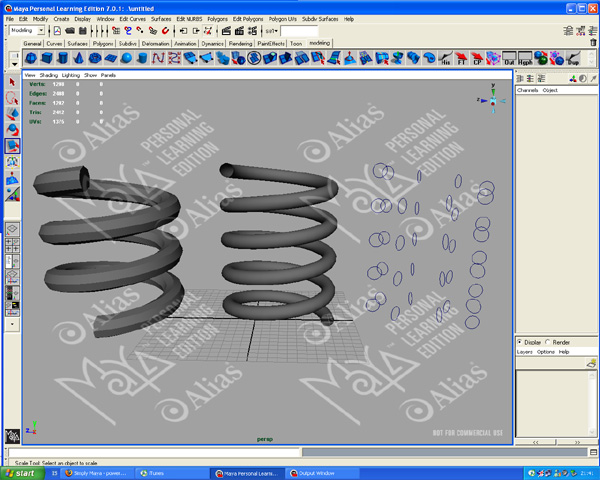Image resolution: width=600 pixels, height=480 pixels.
Task: Toggle Snap to View Planes
Action: [153, 31]
